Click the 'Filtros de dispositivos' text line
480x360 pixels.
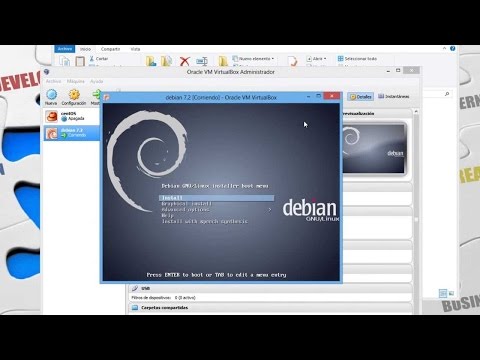tap(163, 298)
